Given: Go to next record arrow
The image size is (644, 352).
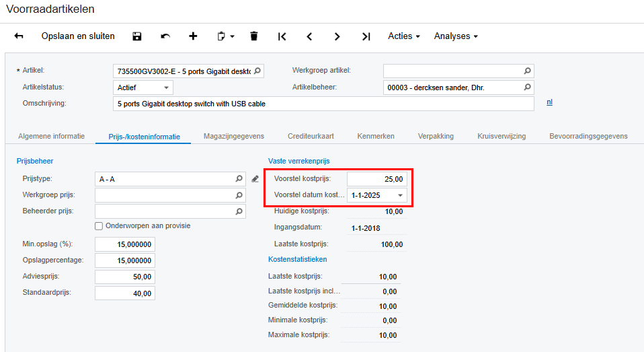Looking at the screenshot, I should 337,36.
